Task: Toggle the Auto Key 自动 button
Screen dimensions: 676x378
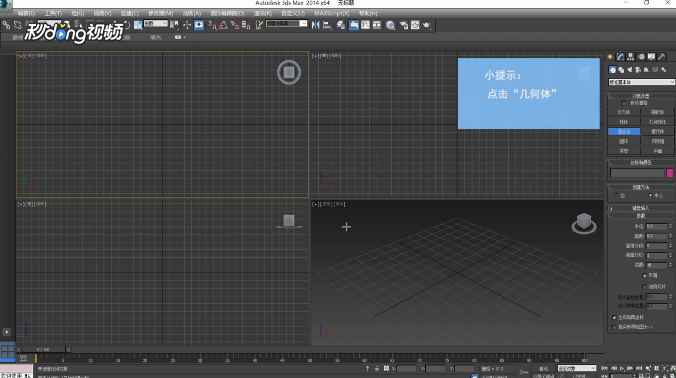Action: (543, 369)
